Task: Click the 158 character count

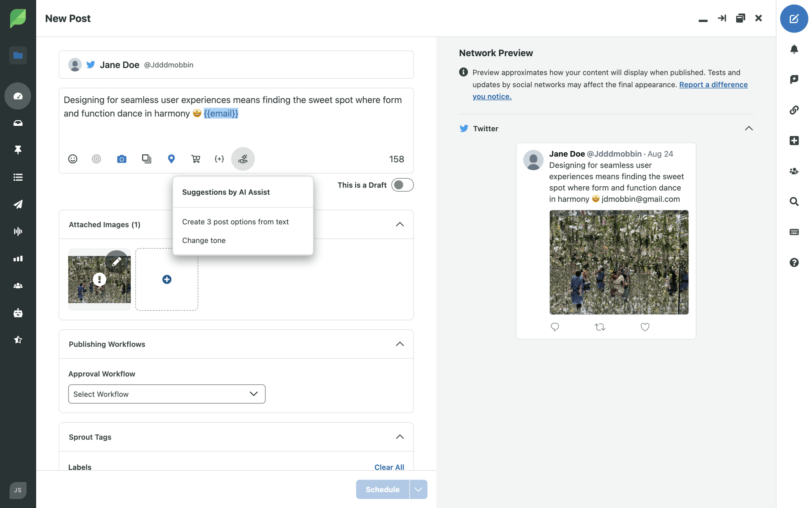Action: pos(396,159)
